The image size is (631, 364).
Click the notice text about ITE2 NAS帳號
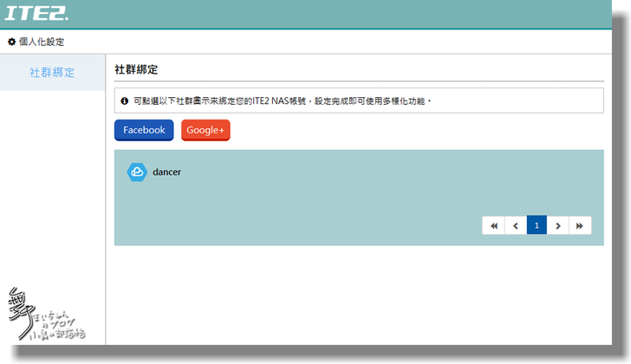pos(282,101)
